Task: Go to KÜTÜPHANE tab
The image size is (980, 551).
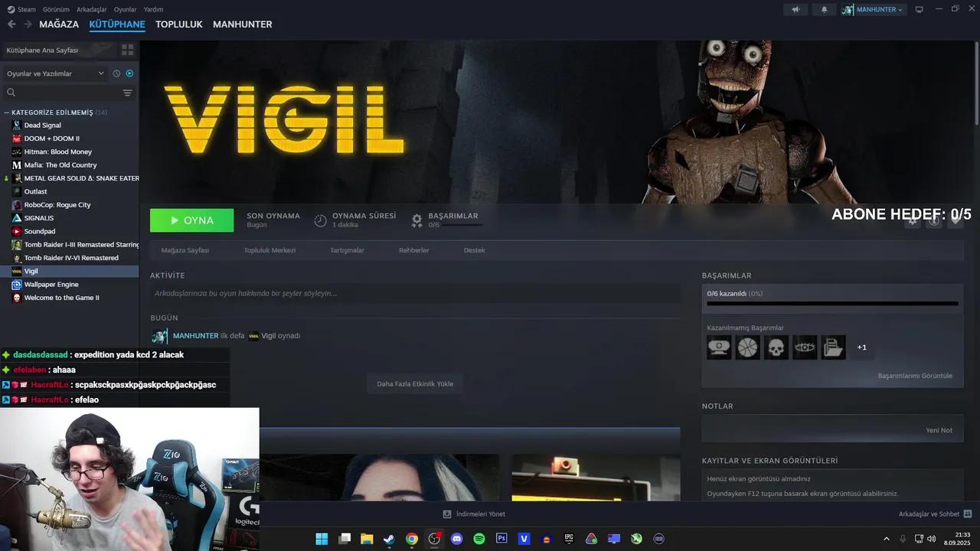Action: [117, 24]
